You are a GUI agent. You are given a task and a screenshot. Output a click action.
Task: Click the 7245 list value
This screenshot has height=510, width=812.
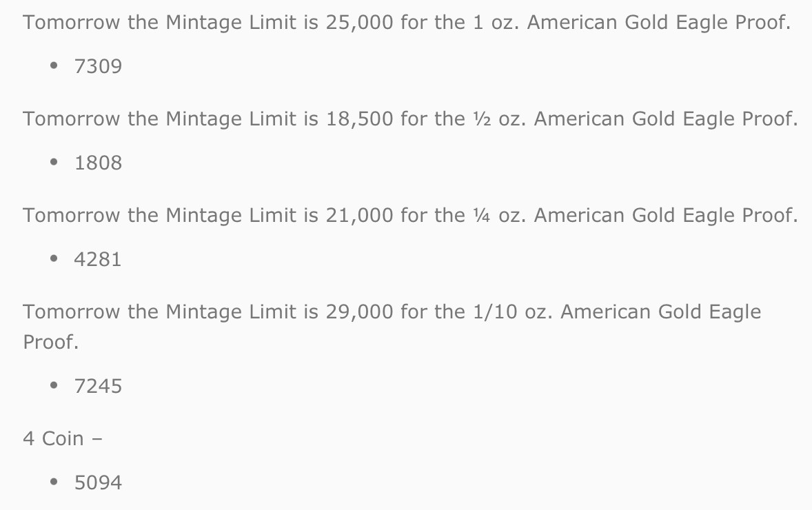pyautogui.click(x=98, y=387)
